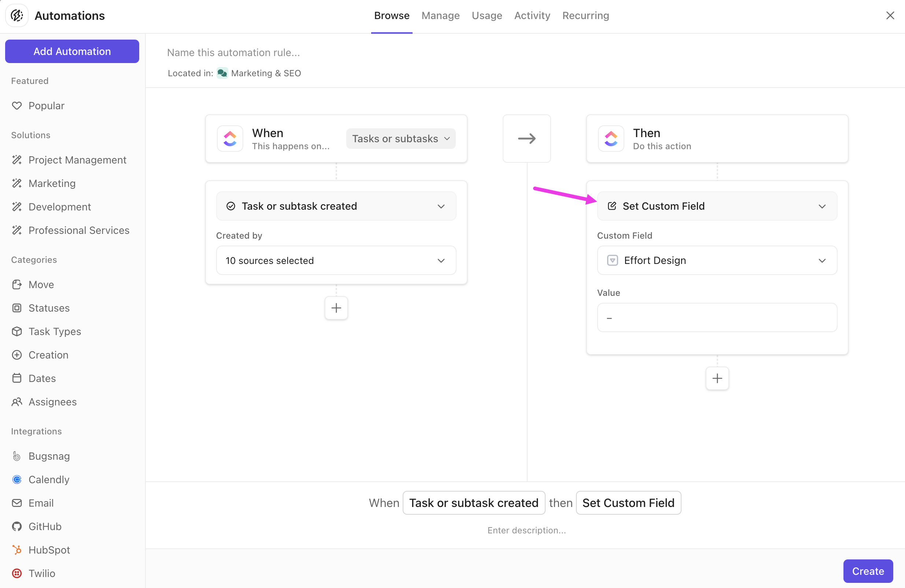Image resolution: width=905 pixels, height=588 pixels.
Task: Open the Calendly integration
Action: pos(49,479)
